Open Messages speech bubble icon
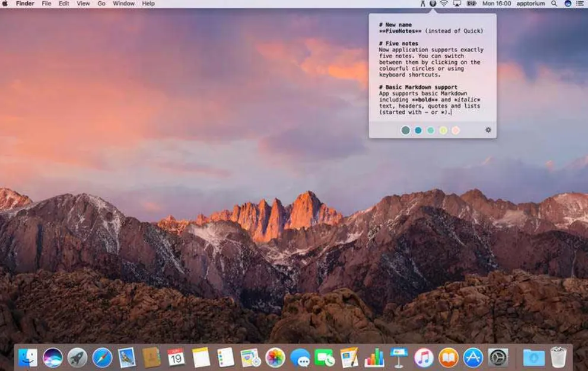The height and width of the screenshot is (371, 588). [300, 357]
